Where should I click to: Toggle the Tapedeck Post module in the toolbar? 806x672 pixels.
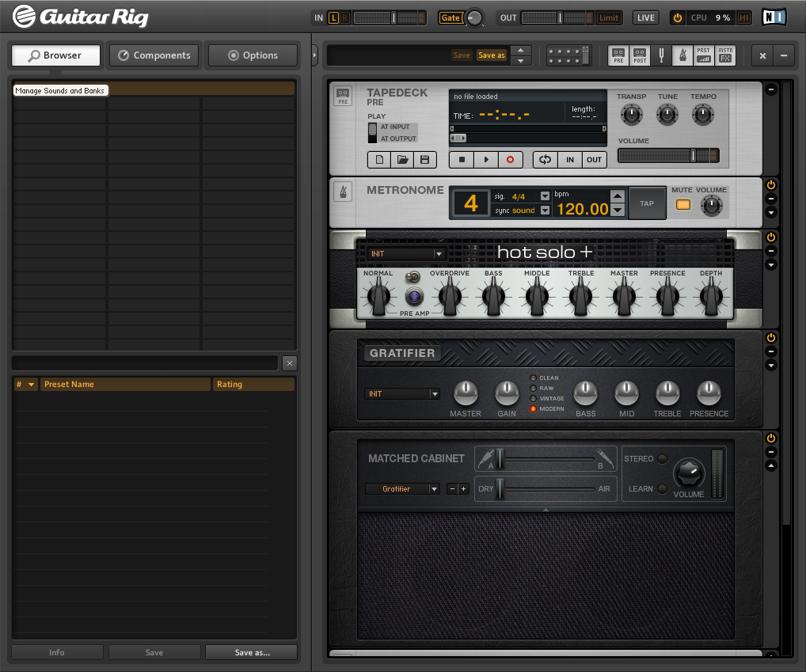tap(640, 55)
